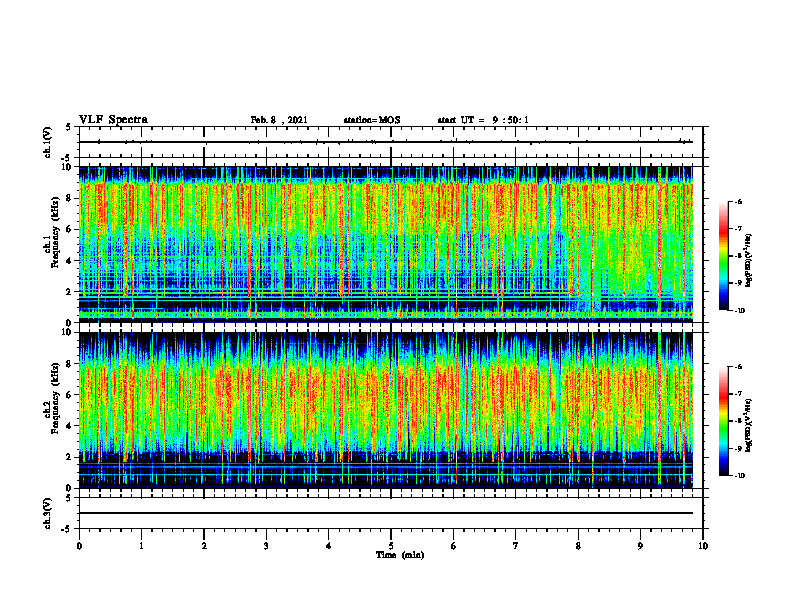Click time axis tick label "2"
Screen dimensions: 792x612
pyautogui.click(x=204, y=546)
